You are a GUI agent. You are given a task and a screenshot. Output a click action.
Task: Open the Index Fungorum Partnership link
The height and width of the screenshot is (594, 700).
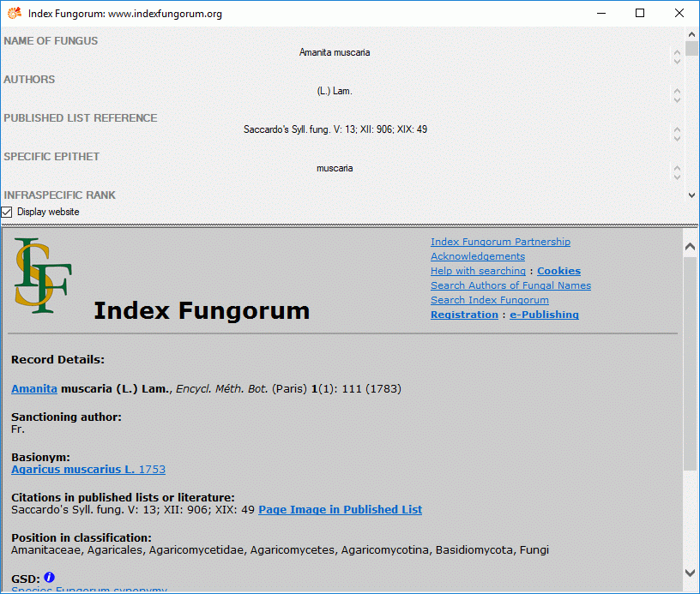pyautogui.click(x=500, y=242)
